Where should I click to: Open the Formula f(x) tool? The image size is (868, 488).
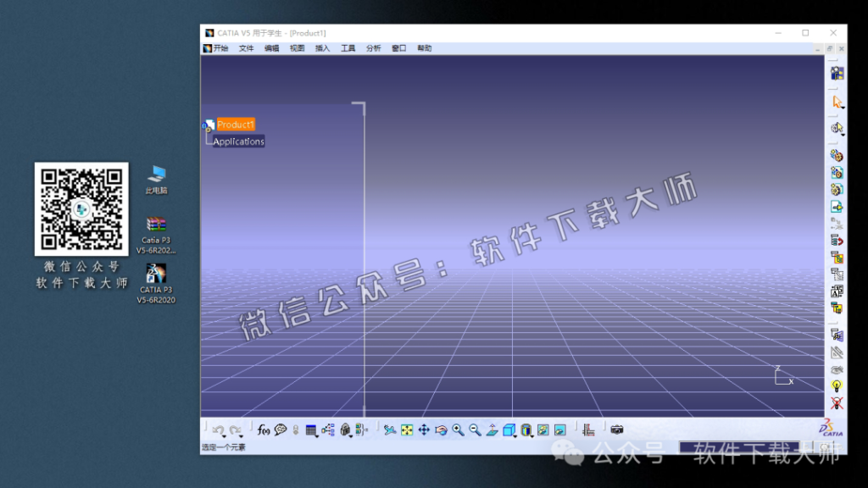[263, 430]
